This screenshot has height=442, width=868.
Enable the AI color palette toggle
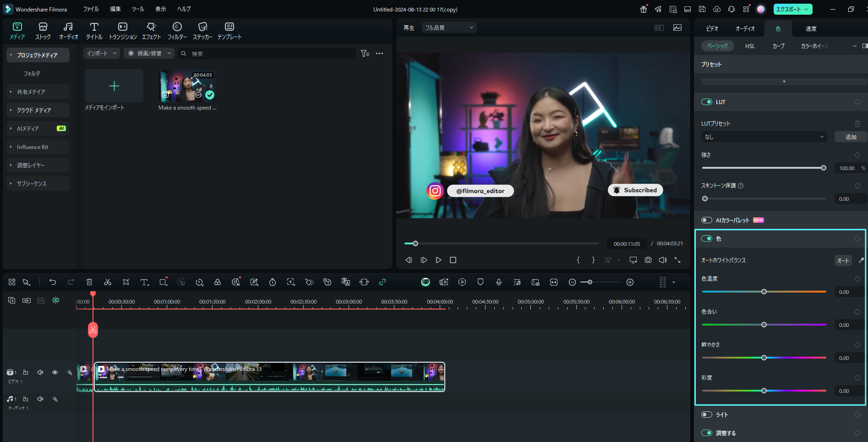tap(707, 220)
